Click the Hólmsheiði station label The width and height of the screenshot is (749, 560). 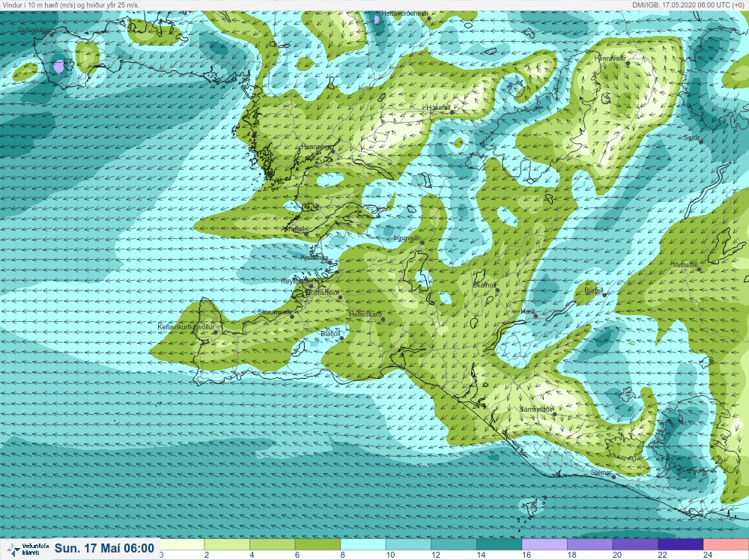322,292
